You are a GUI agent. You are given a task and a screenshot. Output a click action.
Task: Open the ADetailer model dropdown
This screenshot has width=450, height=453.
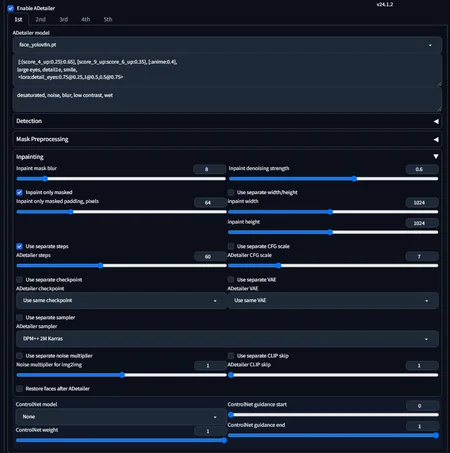point(227,45)
